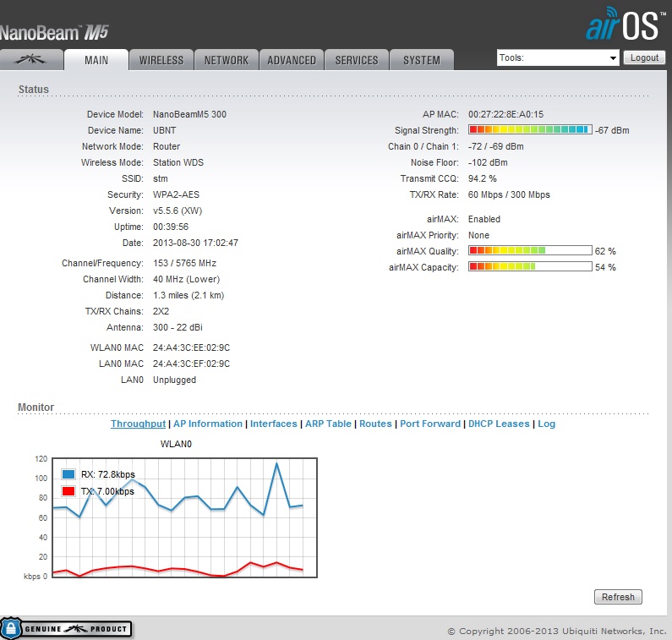
Task: Click the version v5.5.6 (XW)
Action: coord(178,211)
